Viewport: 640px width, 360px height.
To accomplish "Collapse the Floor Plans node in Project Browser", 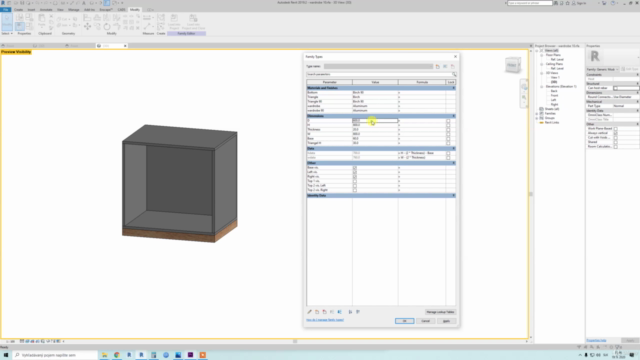I will tap(542, 55).
